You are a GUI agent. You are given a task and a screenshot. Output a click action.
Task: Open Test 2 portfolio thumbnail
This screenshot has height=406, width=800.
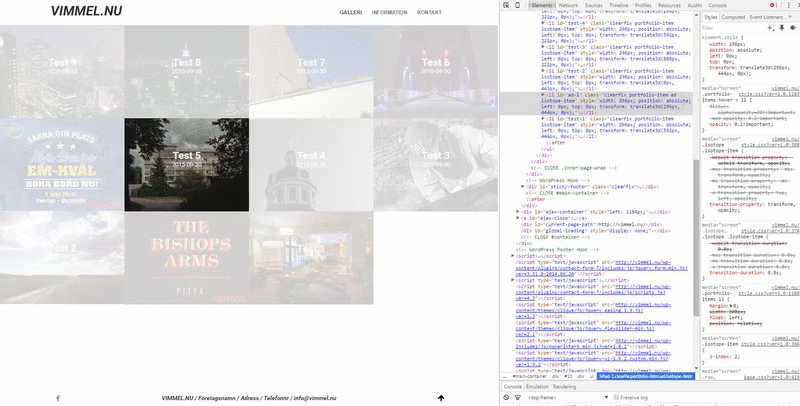coord(62,258)
